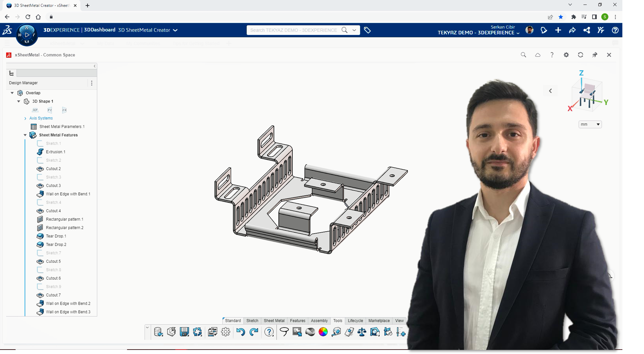This screenshot has height=354, width=644.
Task: Select the Features tab in toolbar
Action: pyautogui.click(x=298, y=320)
